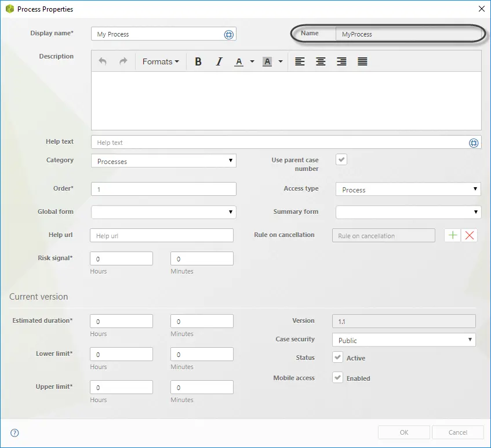Click the Order input field
Screen dimensions: 491x448
coord(163,189)
